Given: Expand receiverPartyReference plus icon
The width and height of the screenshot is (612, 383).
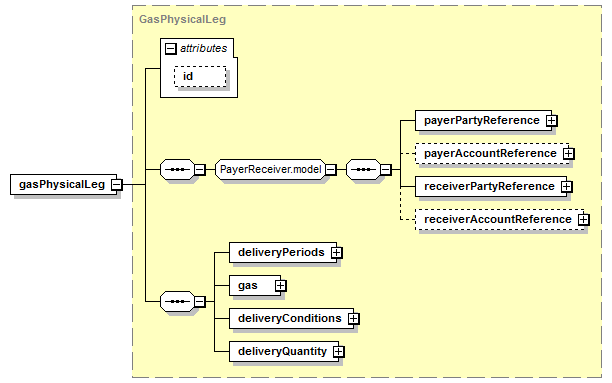Looking at the screenshot, I should [566, 187].
